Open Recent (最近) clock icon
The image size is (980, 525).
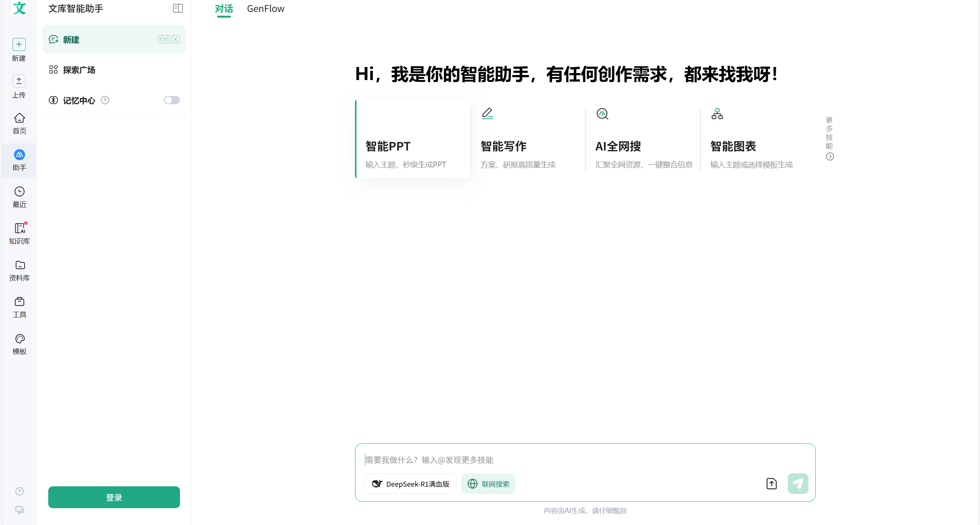tap(19, 191)
